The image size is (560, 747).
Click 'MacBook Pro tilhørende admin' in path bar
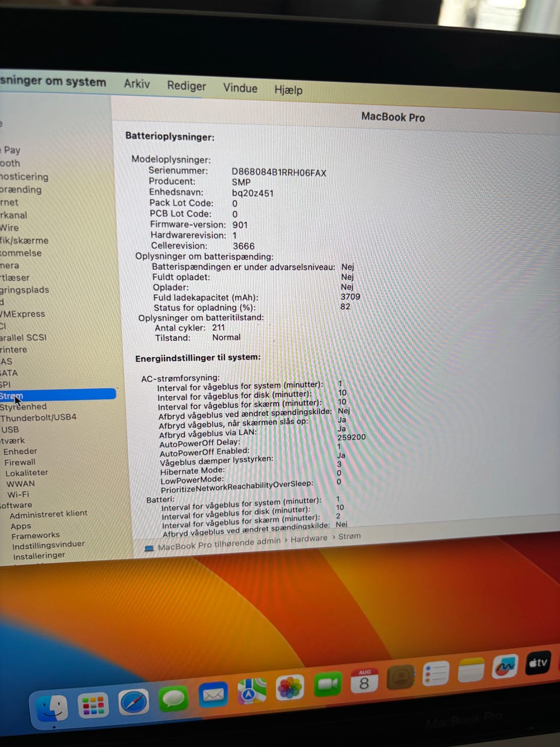point(219,544)
